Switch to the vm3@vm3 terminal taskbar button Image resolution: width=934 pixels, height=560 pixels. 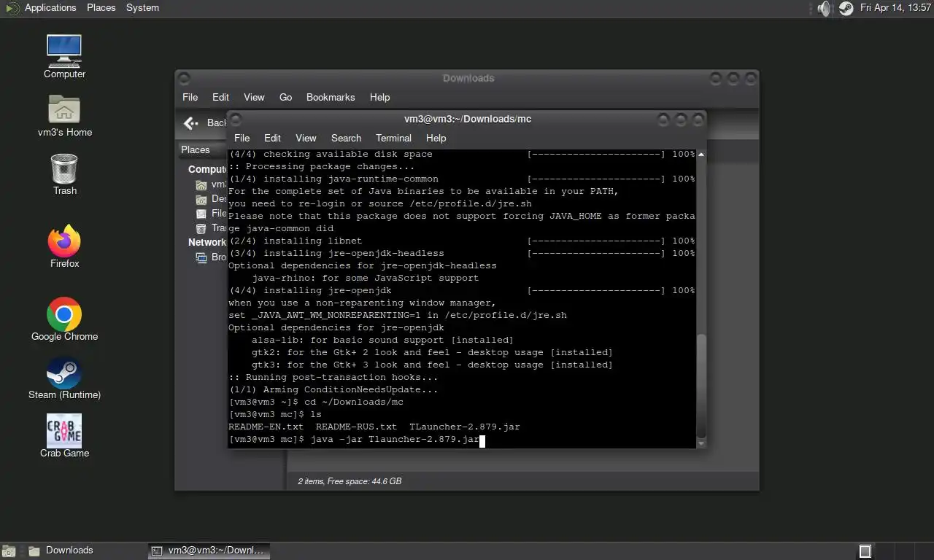point(209,551)
